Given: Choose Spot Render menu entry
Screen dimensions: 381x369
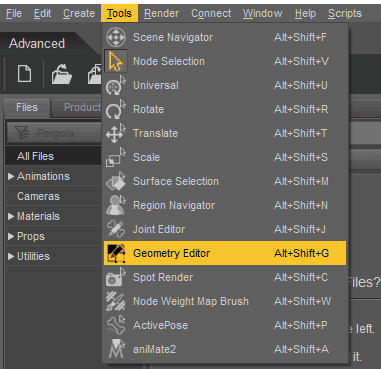Looking at the screenshot, I should coord(225,277).
